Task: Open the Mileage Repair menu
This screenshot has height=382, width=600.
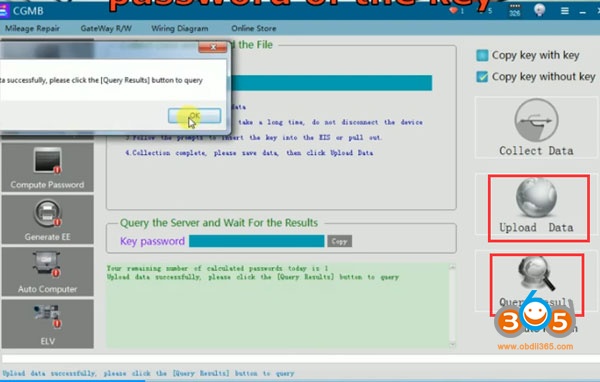Action: (x=32, y=28)
